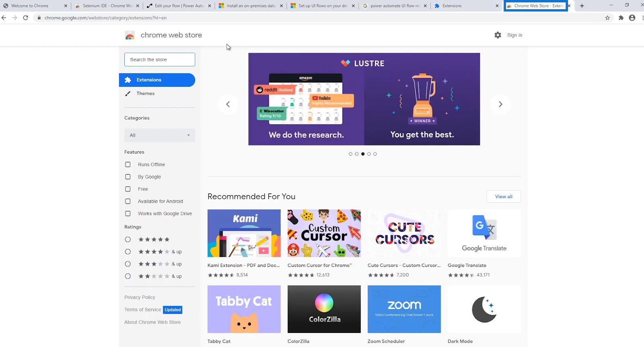The height and width of the screenshot is (347, 644).
Task: Open the Cute Cursors thumbnail
Action: pos(404,233)
